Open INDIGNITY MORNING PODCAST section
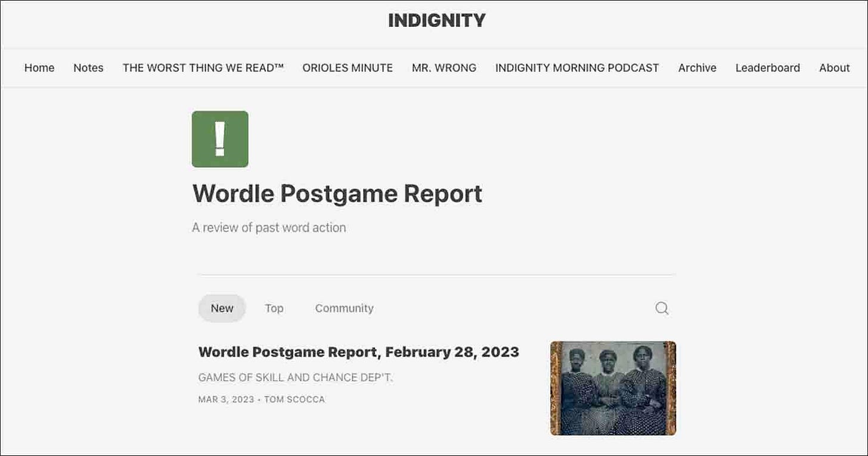868x456 pixels. coord(577,68)
